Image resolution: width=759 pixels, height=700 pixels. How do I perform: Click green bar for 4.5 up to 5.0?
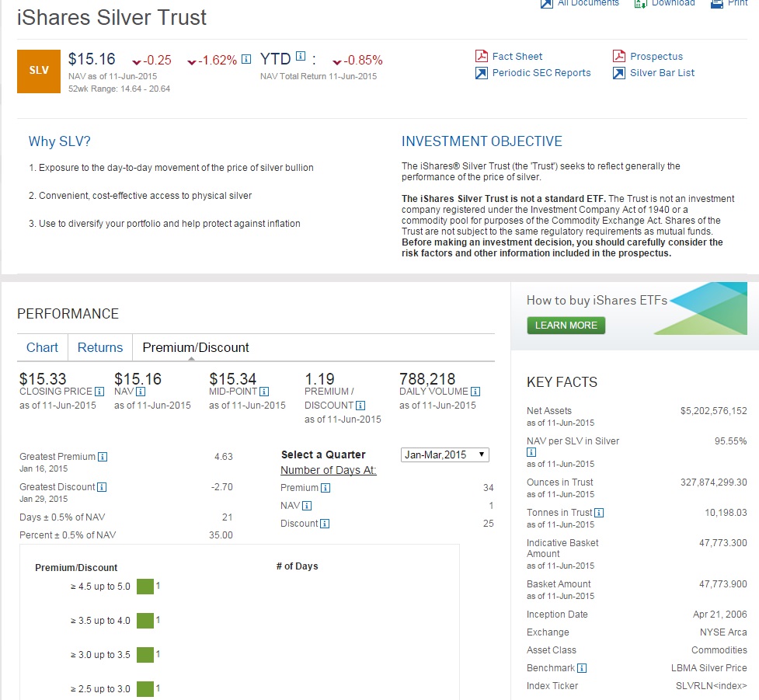click(x=144, y=586)
